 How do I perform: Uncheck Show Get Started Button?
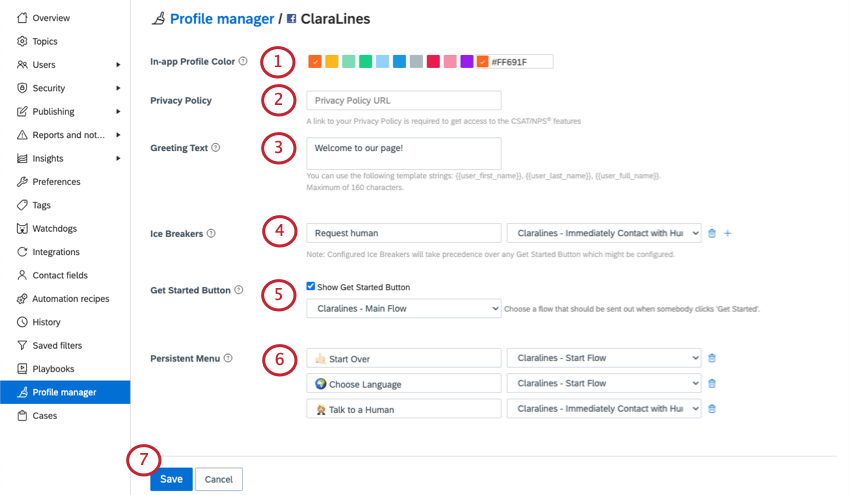tap(311, 286)
